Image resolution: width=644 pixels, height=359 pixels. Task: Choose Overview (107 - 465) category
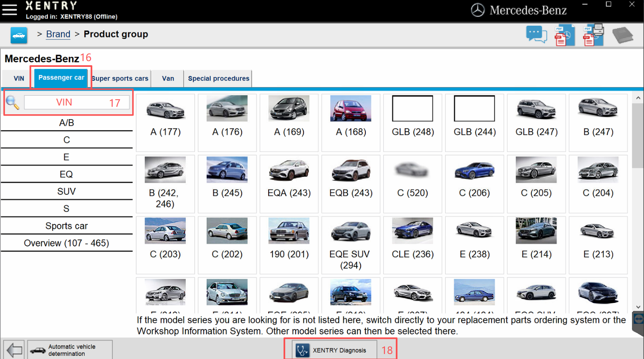pyautogui.click(x=67, y=243)
